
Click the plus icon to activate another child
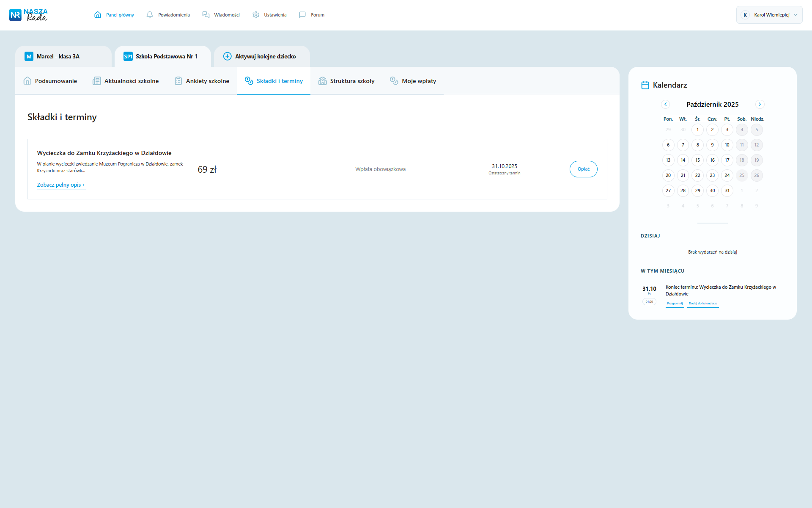coord(227,56)
